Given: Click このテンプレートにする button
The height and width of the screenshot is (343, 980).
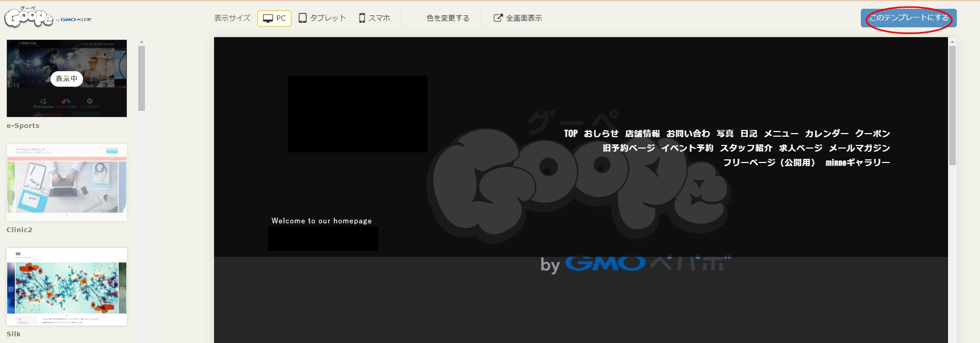Looking at the screenshot, I should pos(909,18).
